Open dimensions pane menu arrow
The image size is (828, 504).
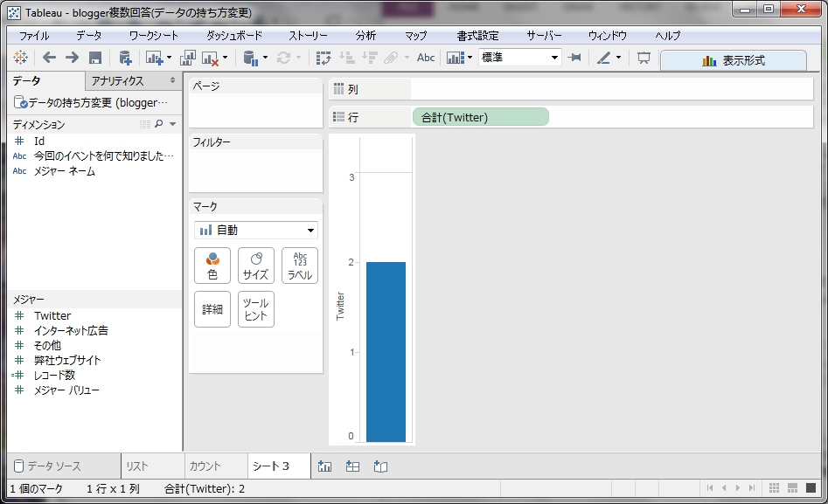172,124
